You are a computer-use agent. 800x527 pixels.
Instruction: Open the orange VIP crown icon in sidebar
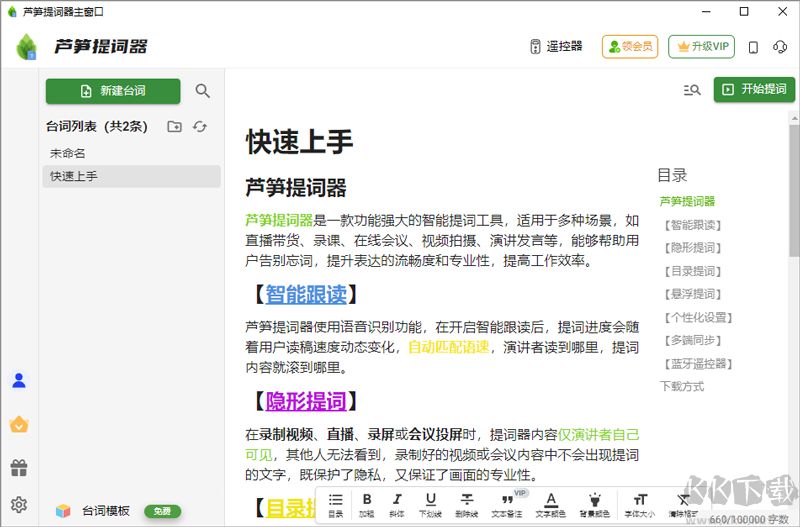[x=19, y=424]
